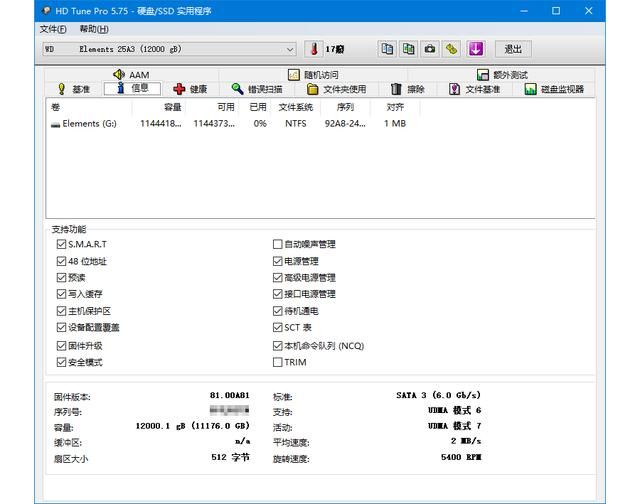Click the 可用 column header
This screenshot has height=504, width=640.
(212, 107)
